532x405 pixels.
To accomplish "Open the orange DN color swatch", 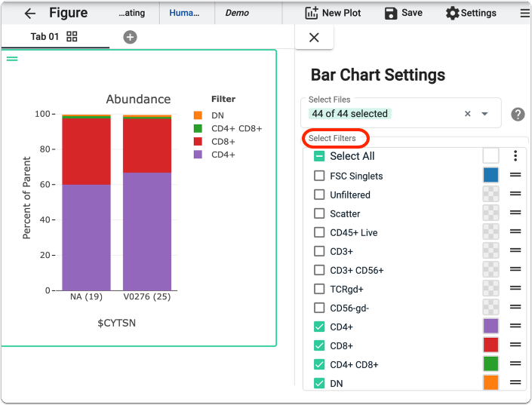I will pos(491,382).
